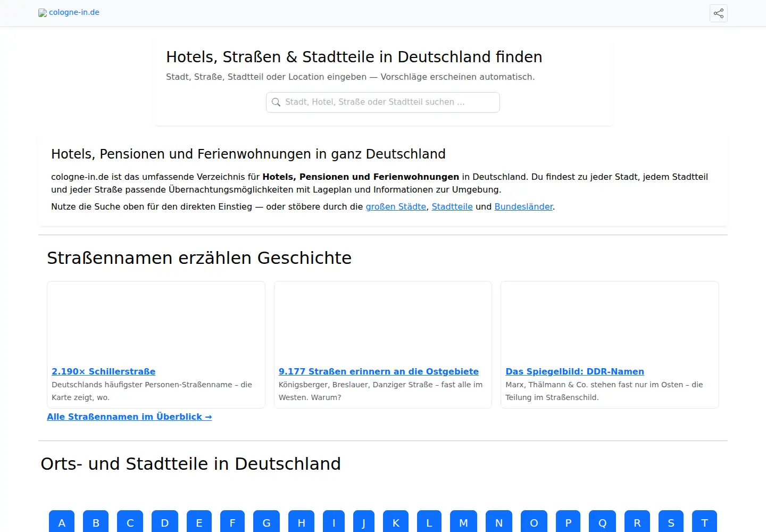Show districts starting with H
766x532 pixels.
point(302,522)
